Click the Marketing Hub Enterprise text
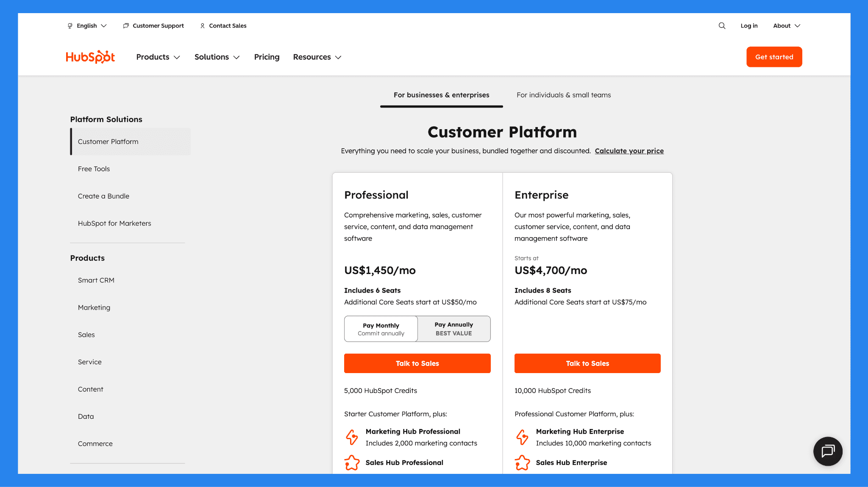Image resolution: width=868 pixels, height=487 pixels. tap(580, 432)
